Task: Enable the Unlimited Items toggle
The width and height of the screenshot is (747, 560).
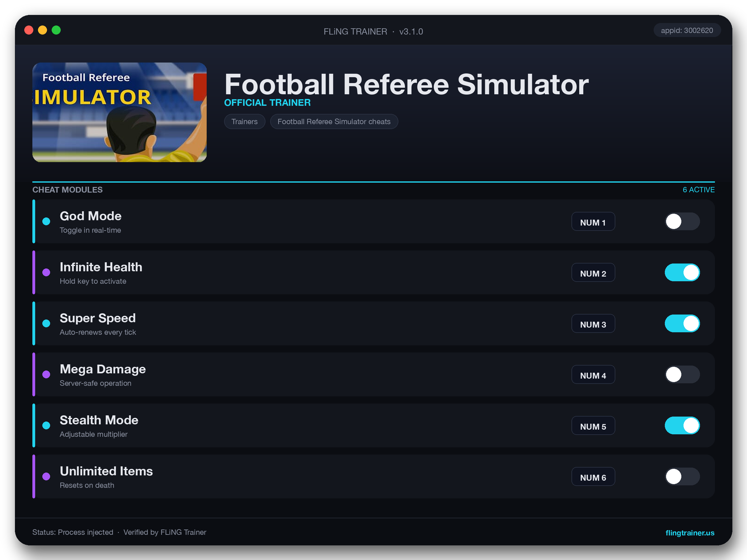Action: pyautogui.click(x=682, y=476)
